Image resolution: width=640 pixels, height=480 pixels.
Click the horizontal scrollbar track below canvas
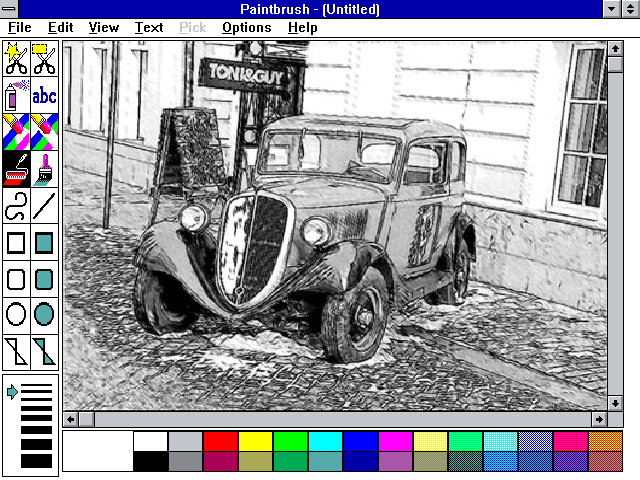tap(340, 418)
